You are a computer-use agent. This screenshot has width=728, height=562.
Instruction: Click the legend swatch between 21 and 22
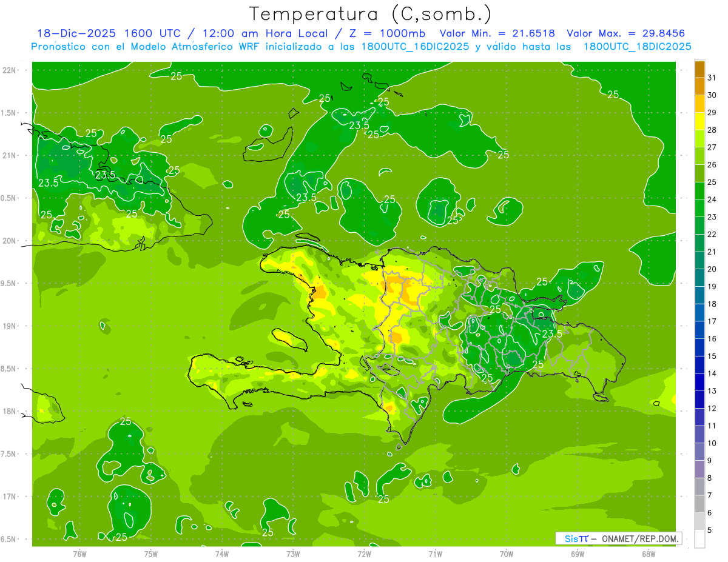(699, 243)
